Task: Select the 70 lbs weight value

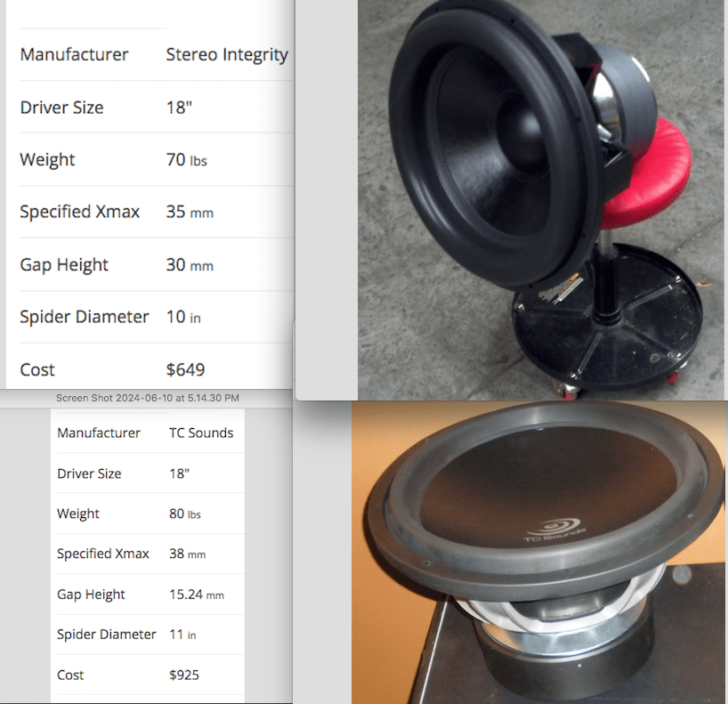Action: [187, 159]
